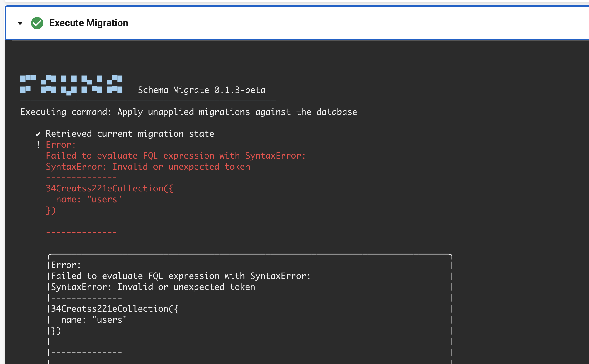589x364 pixels.
Task: Click the Schema Migrate 0.1.3-beta version label
Action: click(201, 90)
